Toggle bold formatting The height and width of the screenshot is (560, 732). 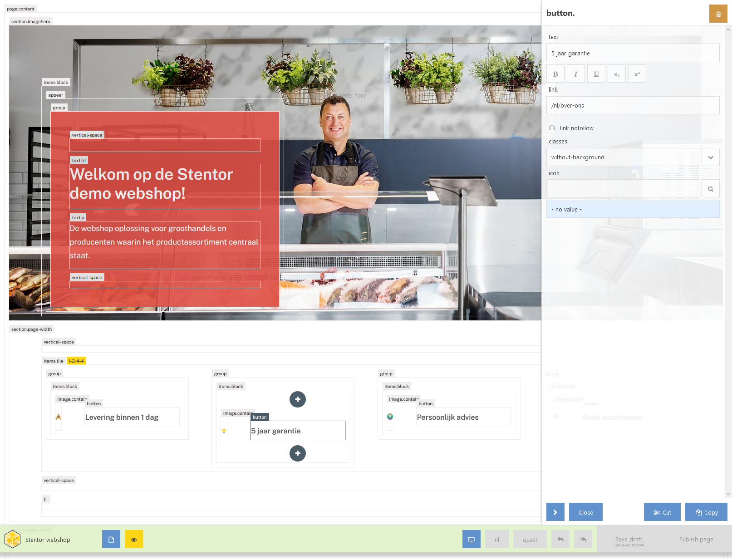(555, 74)
